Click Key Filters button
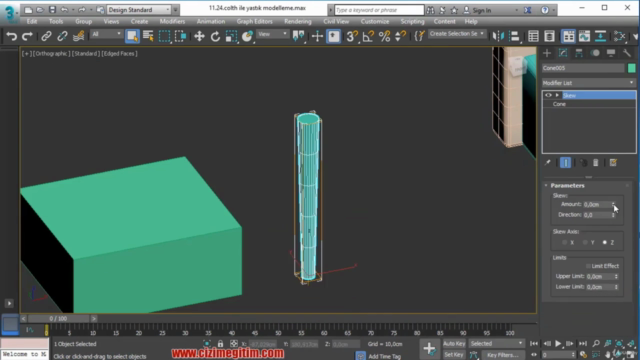This screenshot has height=360, width=640. (x=502, y=355)
